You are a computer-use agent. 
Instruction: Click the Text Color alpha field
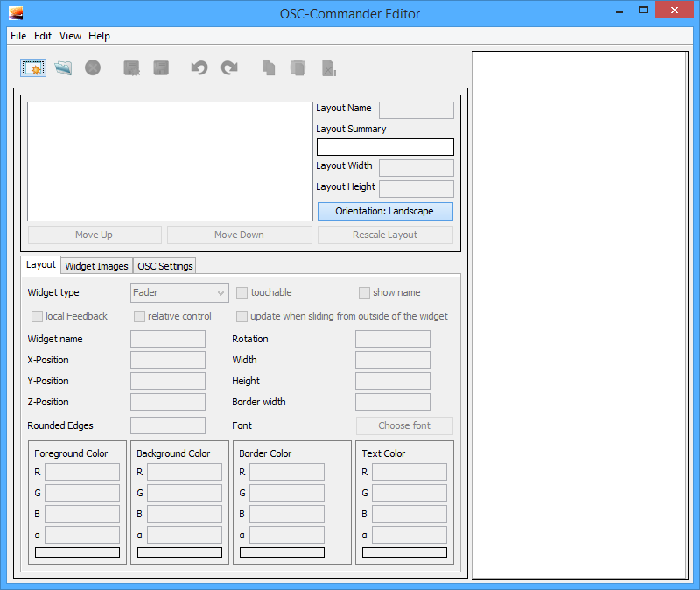(409, 535)
